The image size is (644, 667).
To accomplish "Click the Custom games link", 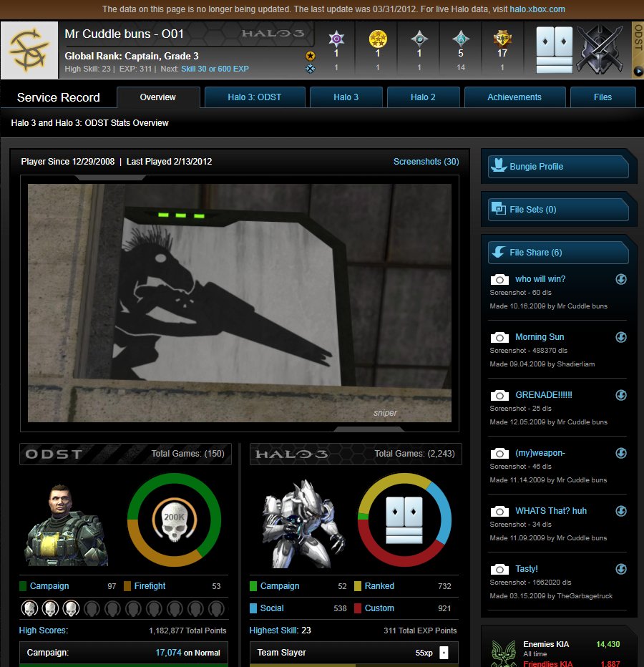I will click(379, 608).
